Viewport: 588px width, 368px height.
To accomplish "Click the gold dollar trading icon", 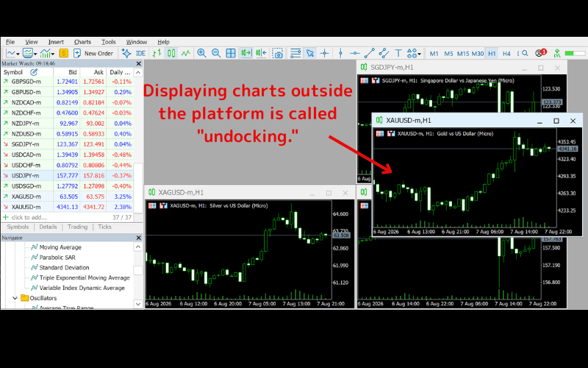I will pyautogui.click(x=64, y=53).
